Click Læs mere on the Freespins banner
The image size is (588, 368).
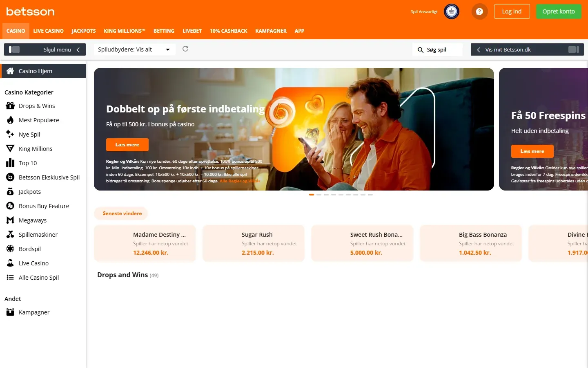532,151
